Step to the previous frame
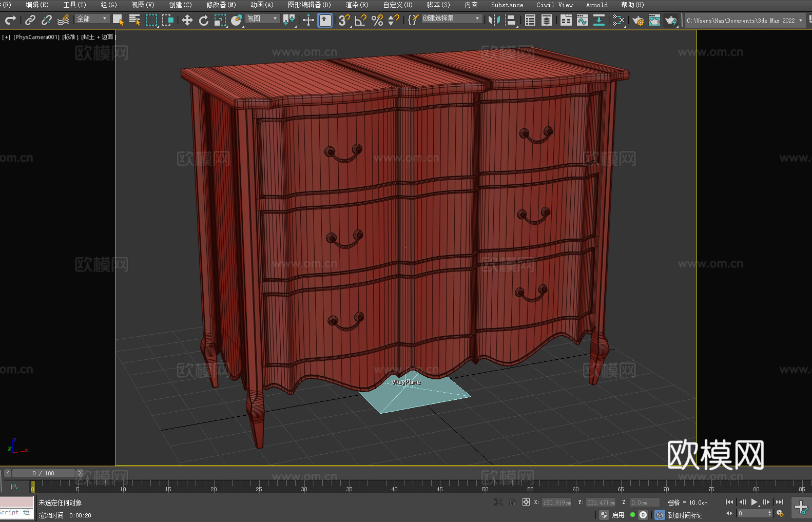The image size is (812, 522). point(742,502)
